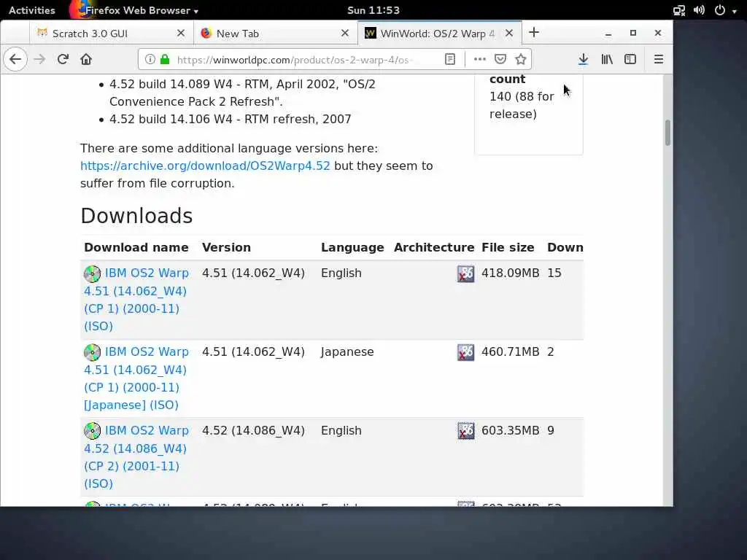Go back to the previous page
The height and width of the screenshot is (560, 747).
tap(15, 60)
